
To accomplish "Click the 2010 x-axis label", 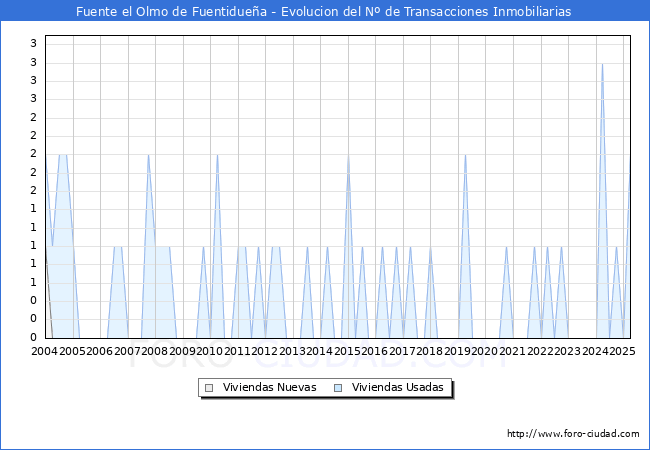I will click(x=210, y=351).
